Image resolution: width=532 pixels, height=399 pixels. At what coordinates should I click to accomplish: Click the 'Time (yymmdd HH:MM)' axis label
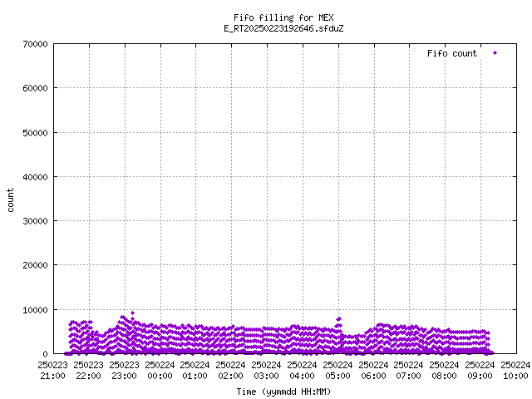click(x=283, y=392)
